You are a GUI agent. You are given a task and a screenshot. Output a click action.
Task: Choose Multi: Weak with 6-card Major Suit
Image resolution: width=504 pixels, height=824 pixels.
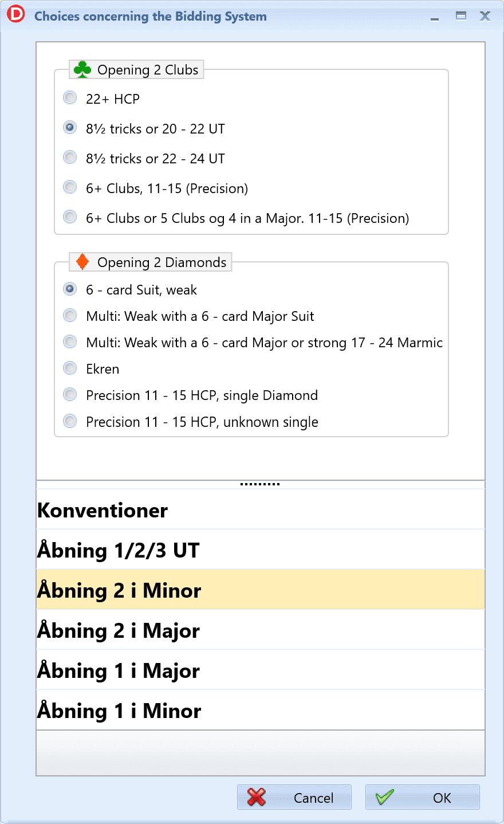tap(70, 315)
